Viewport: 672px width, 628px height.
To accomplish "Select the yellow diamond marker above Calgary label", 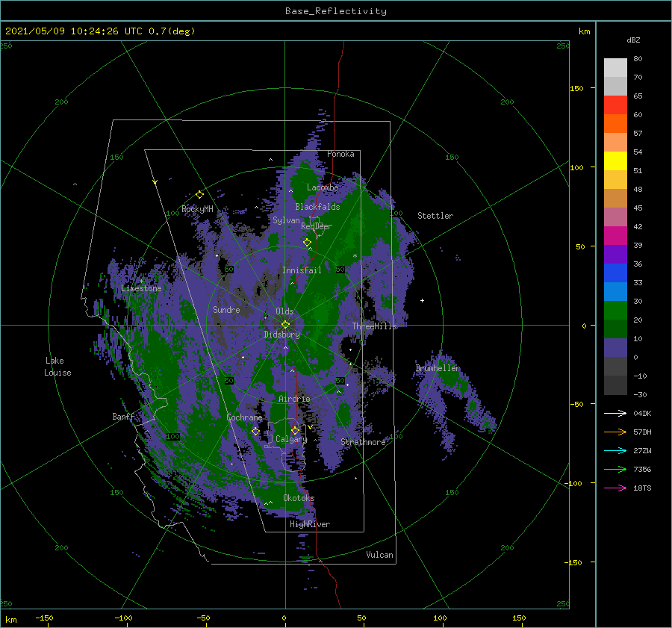I will pyautogui.click(x=295, y=430).
